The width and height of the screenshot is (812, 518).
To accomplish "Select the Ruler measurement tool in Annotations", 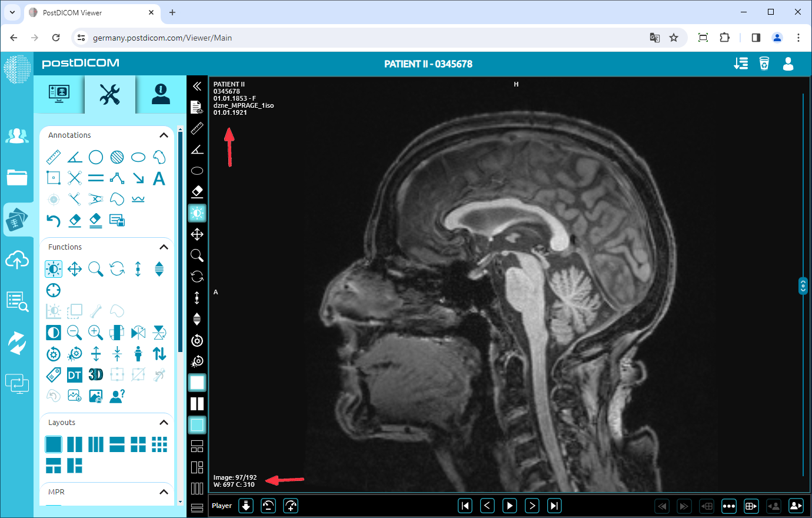I will (53, 157).
